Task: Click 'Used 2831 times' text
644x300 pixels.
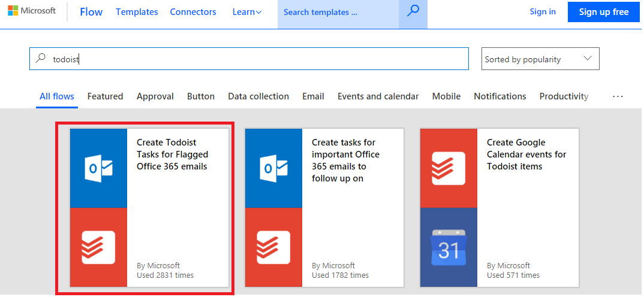Action: (165, 275)
